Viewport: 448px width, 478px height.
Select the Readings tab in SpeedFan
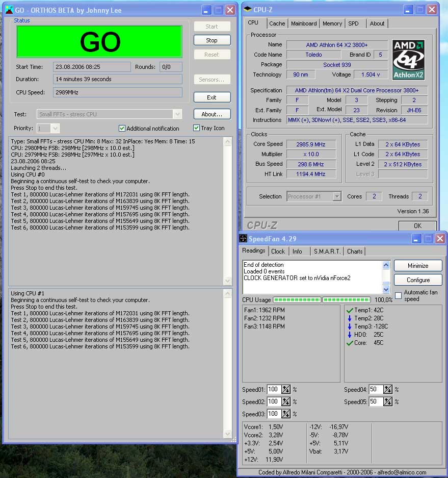pyautogui.click(x=254, y=250)
